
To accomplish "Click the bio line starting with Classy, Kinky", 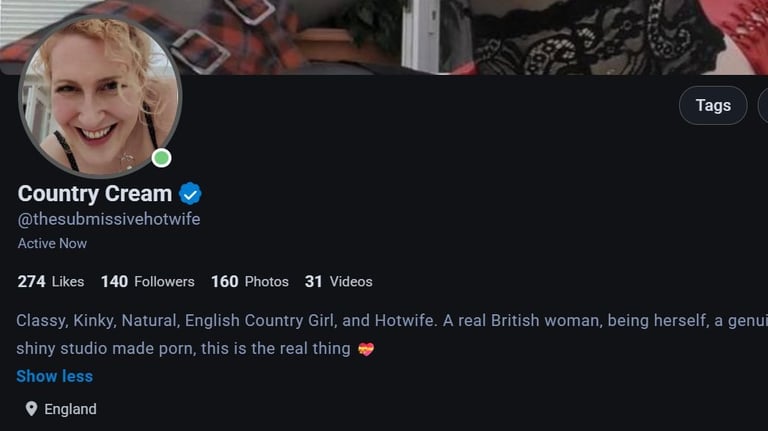I will [x=392, y=321].
